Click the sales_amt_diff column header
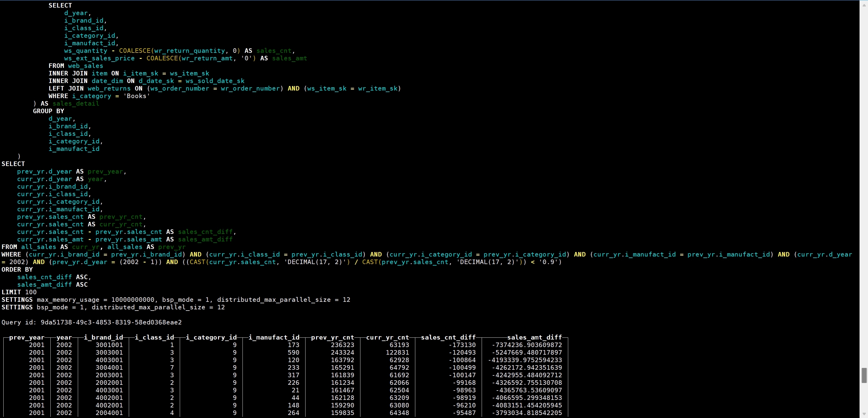The height and width of the screenshot is (418, 868). (534, 337)
